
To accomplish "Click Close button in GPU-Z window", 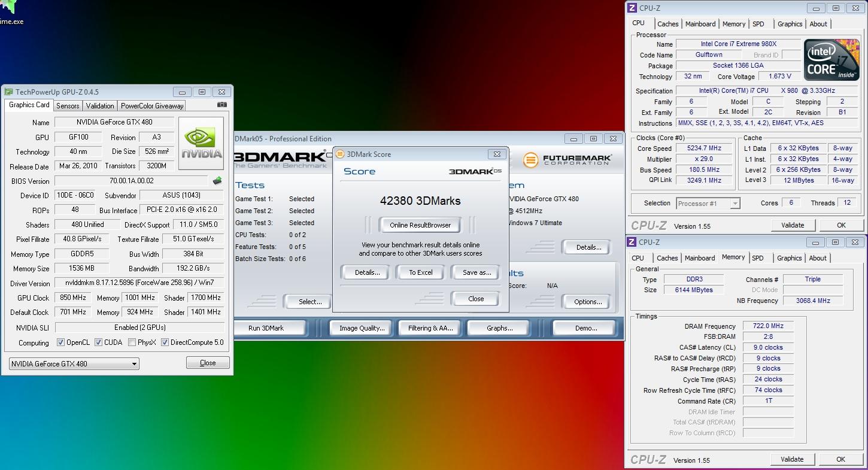I will (x=208, y=363).
